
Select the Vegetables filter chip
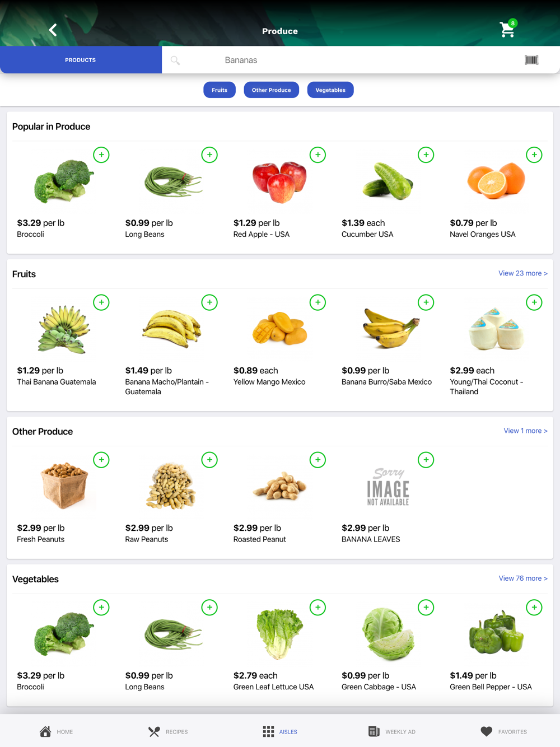[x=330, y=90]
